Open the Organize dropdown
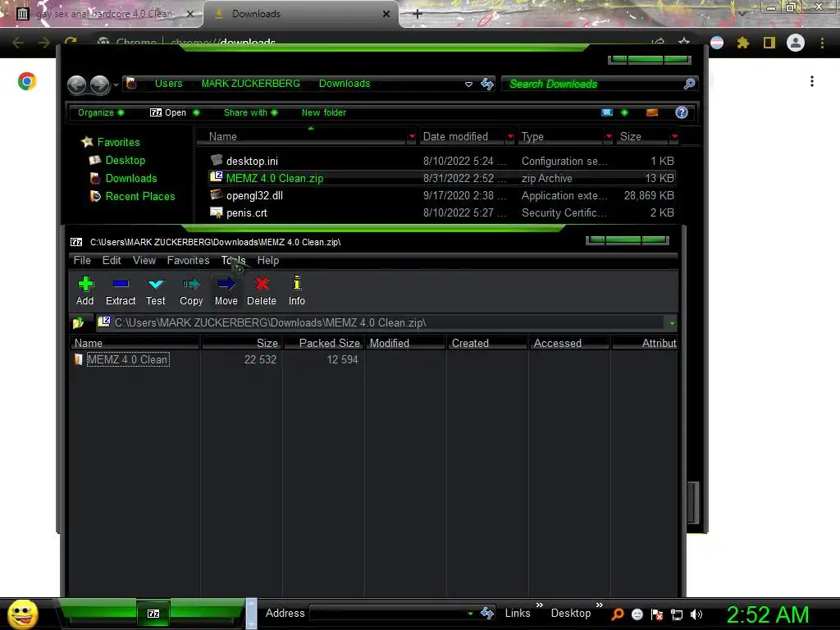This screenshot has width=840, height=630. click(x=101, y=112)
